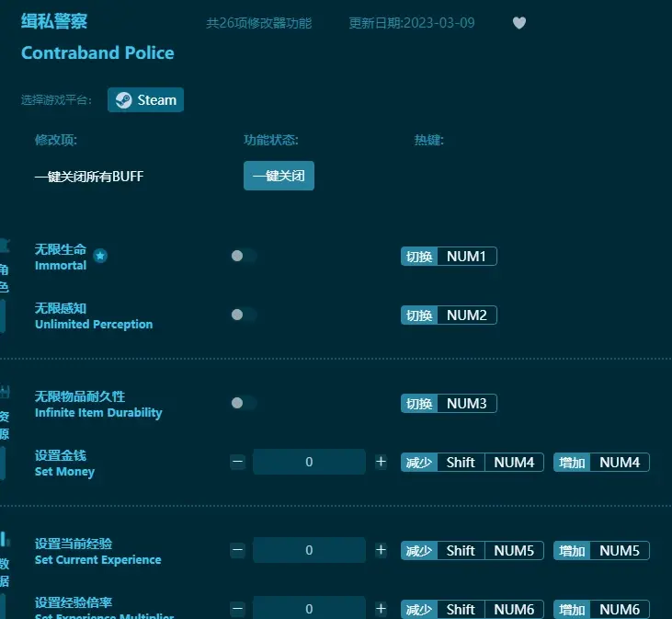Click the 增加 NUM6 increase hotkey
Viewport: 672px width, 619px height.
coord(601,609)
